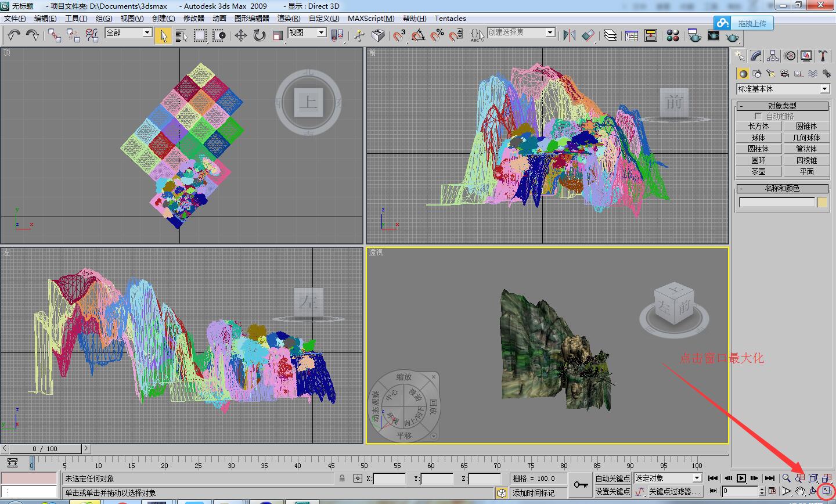Toggle Percent Snap icon
Screen dimensions: 836x504
pyautogui.click(x=437, y=35)
